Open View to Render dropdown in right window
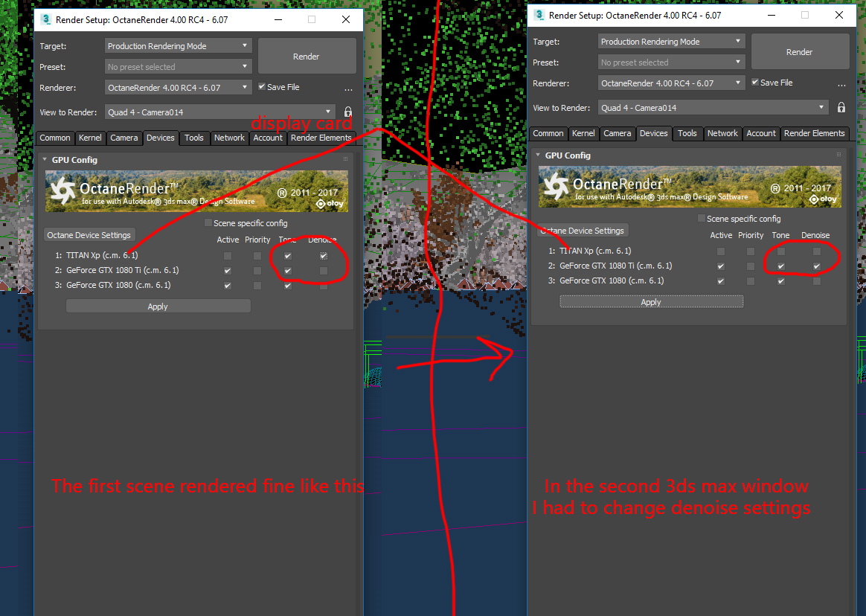This screenshot has height=616, width=866. 713,108
